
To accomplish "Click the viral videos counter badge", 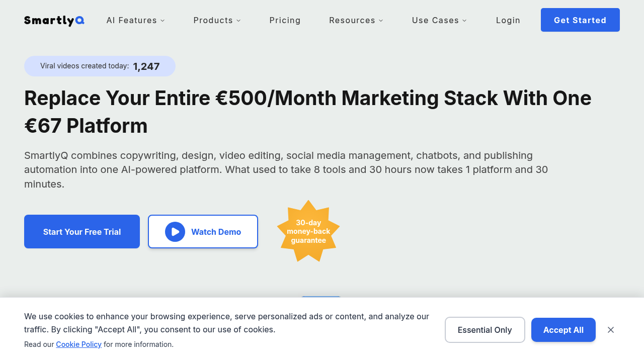I will (100, 66).
